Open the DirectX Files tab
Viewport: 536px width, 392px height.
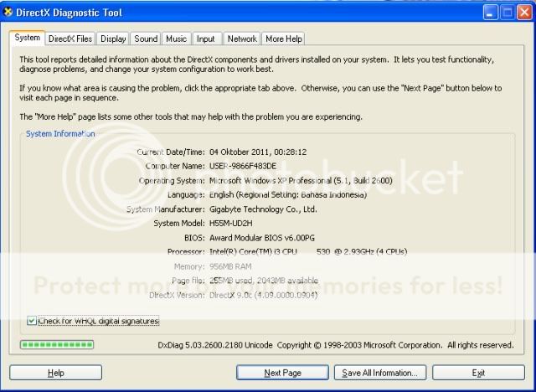point(70,39)
